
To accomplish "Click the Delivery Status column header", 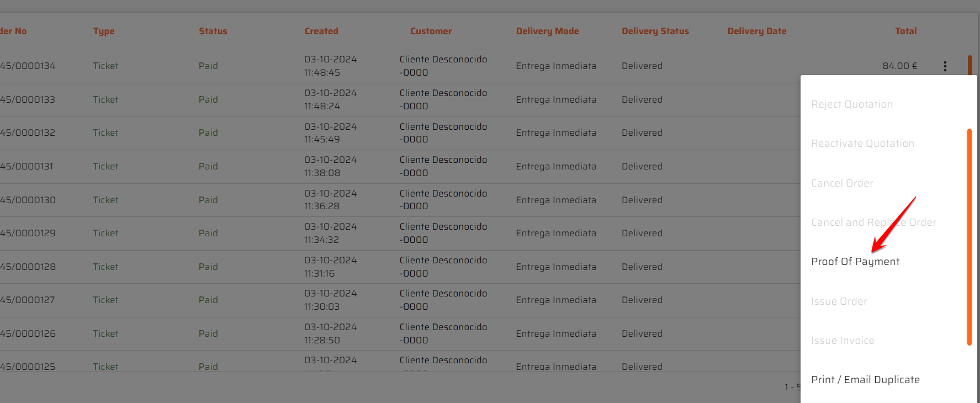I will (x=655, y=31).
